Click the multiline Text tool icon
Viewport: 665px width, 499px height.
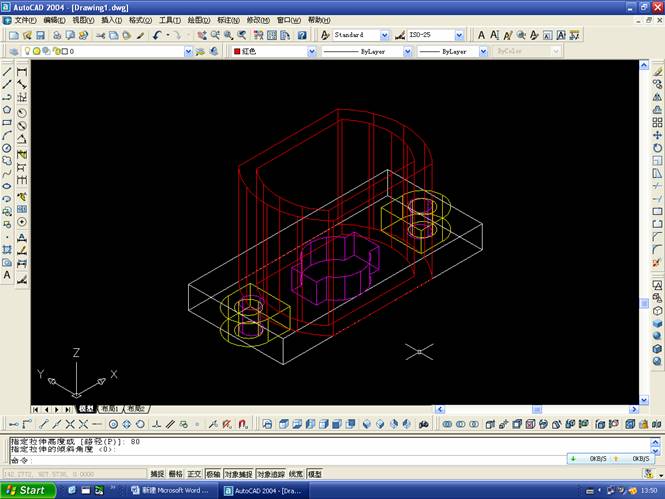tap(7, 274)
